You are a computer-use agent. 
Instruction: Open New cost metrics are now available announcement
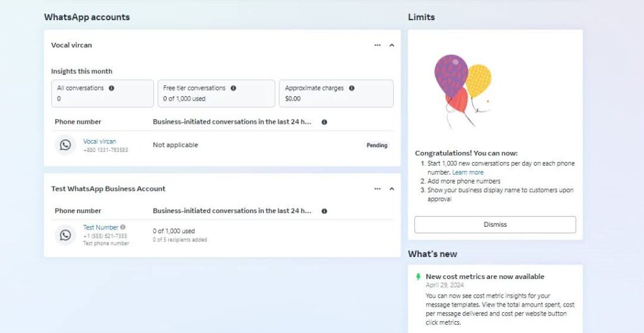(x=485, y=277)
